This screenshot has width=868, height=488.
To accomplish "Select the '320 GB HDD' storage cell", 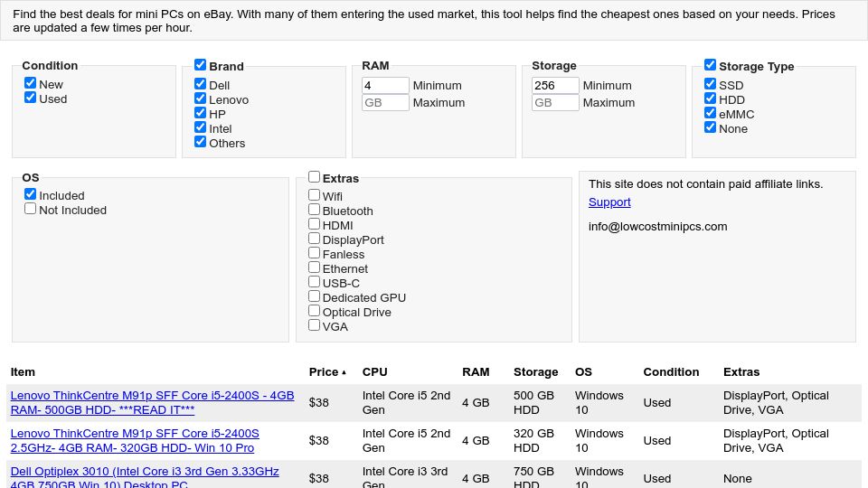I will click(533, 440).
